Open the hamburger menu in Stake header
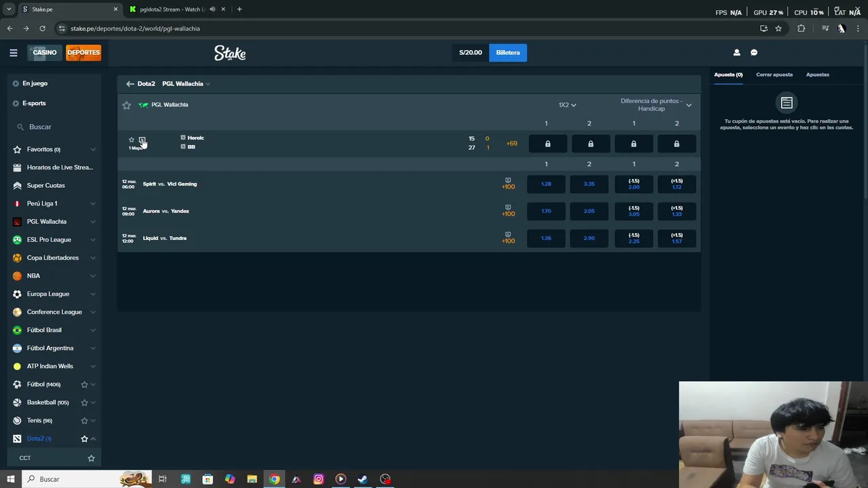Viewport: 868px width, 488px height. [13, 52]
